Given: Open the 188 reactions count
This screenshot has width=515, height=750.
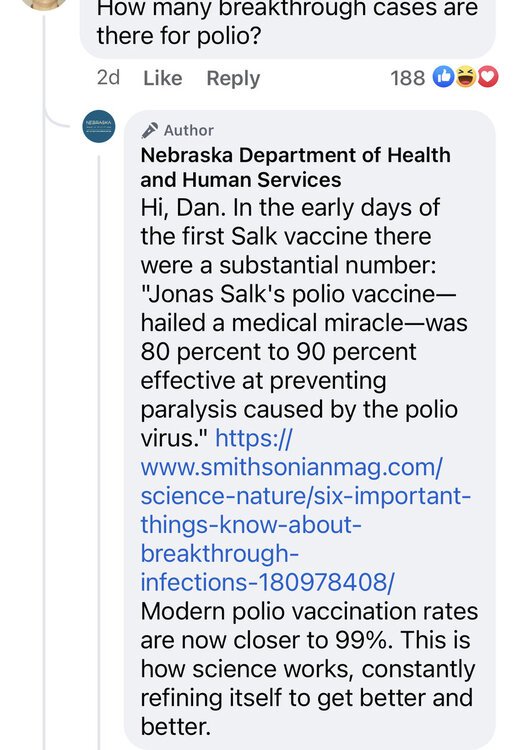Looking at the screenshot, I should 407,78.
